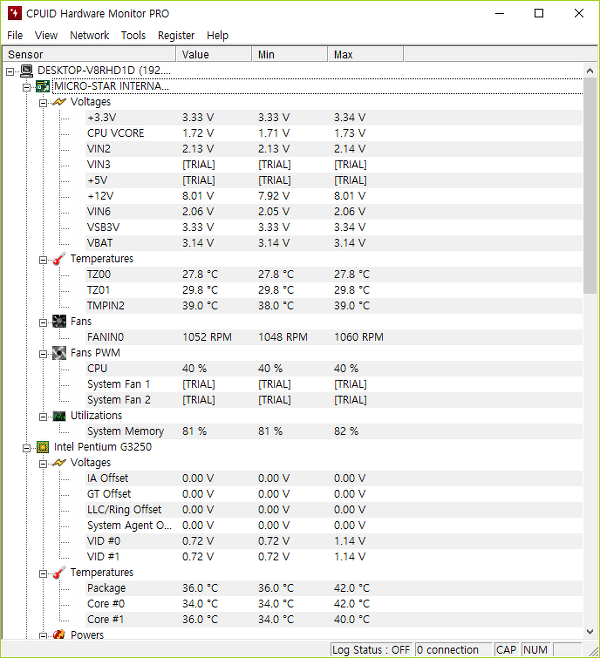Open the View menu
Viewport: 600px width, 658px height.
tap(46, 35)
